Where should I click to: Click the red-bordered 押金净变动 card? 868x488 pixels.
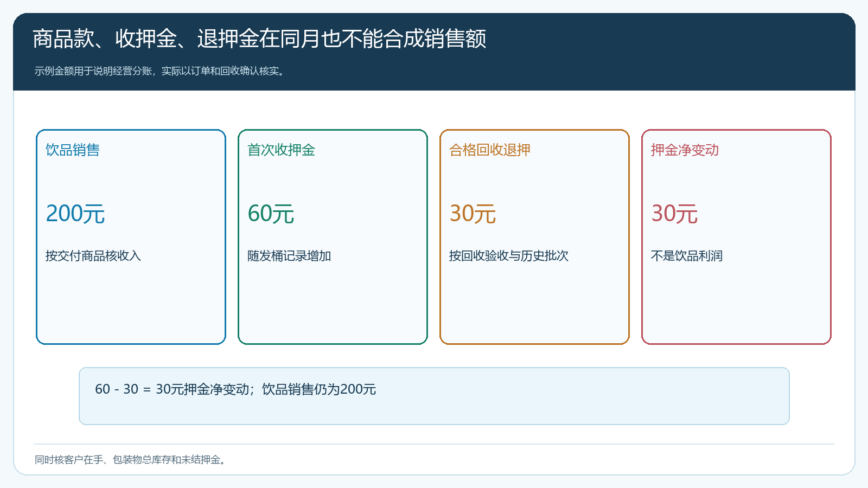tap(736, 237)
